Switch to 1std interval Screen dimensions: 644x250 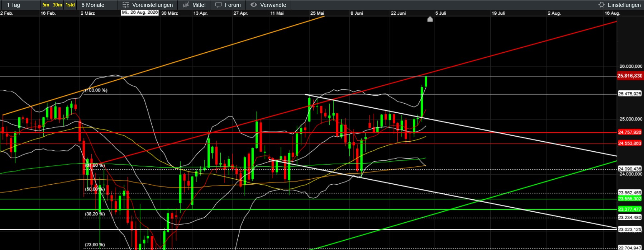point(70,5)
